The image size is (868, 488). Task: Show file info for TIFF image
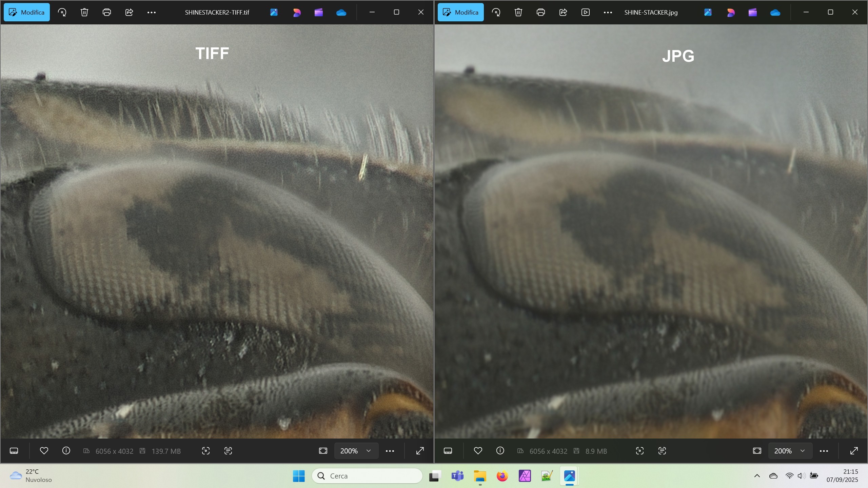point(66,451)
